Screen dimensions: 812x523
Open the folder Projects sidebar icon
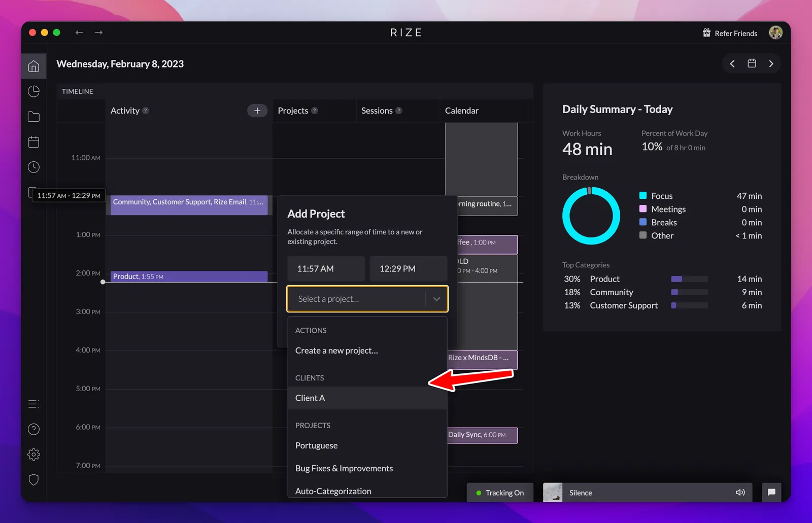coord(33,117)
